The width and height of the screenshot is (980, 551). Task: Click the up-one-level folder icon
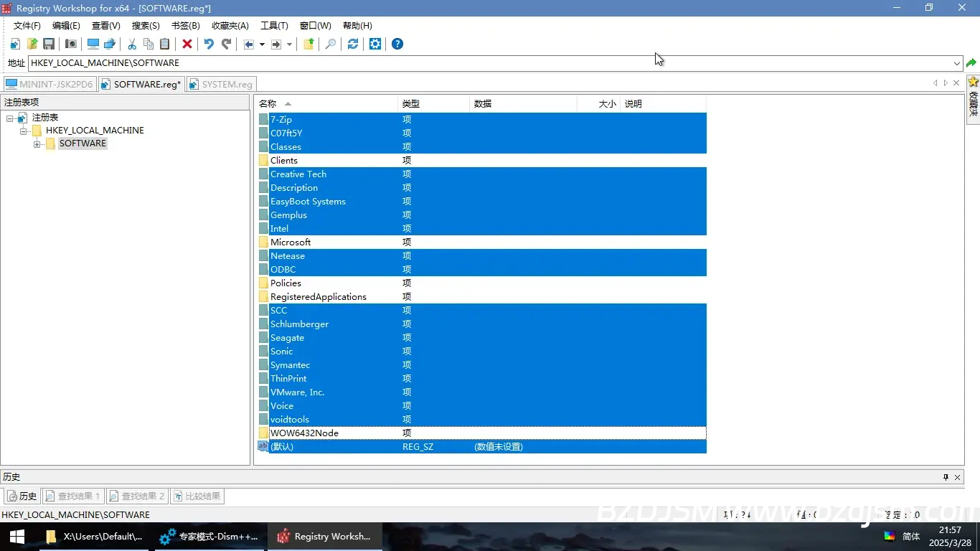308,44
